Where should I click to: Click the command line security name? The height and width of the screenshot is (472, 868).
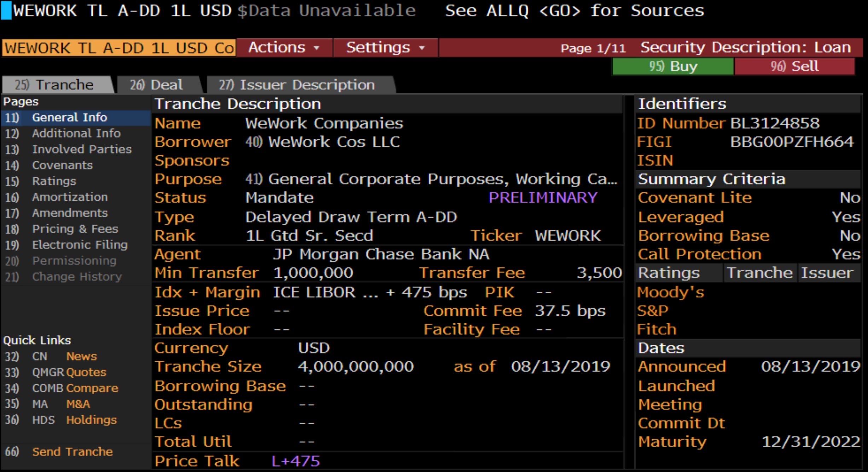coord(122,11)
